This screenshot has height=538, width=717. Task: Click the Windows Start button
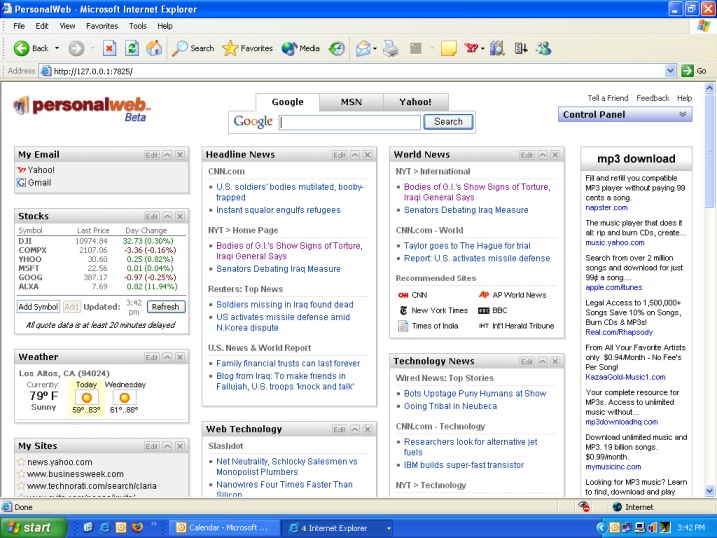[33, 527]
